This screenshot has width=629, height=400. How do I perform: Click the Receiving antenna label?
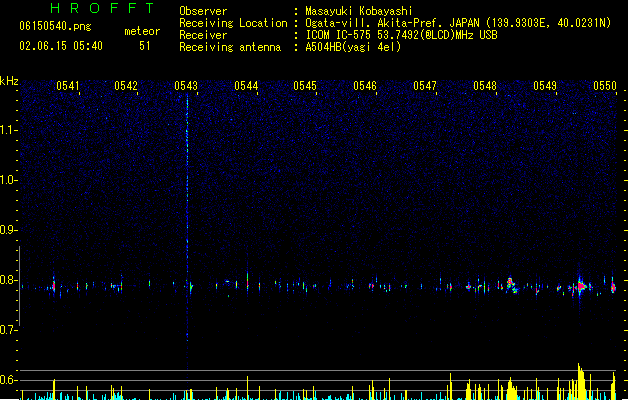click(x=230, y=47)
